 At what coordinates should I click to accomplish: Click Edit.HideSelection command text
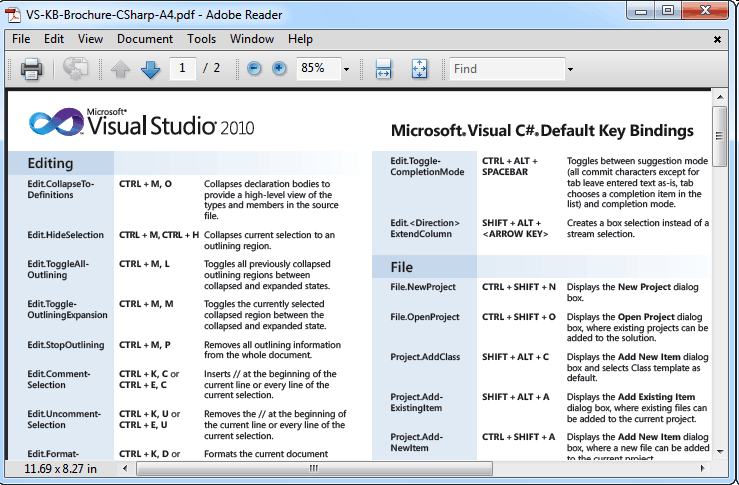[66, 235]
